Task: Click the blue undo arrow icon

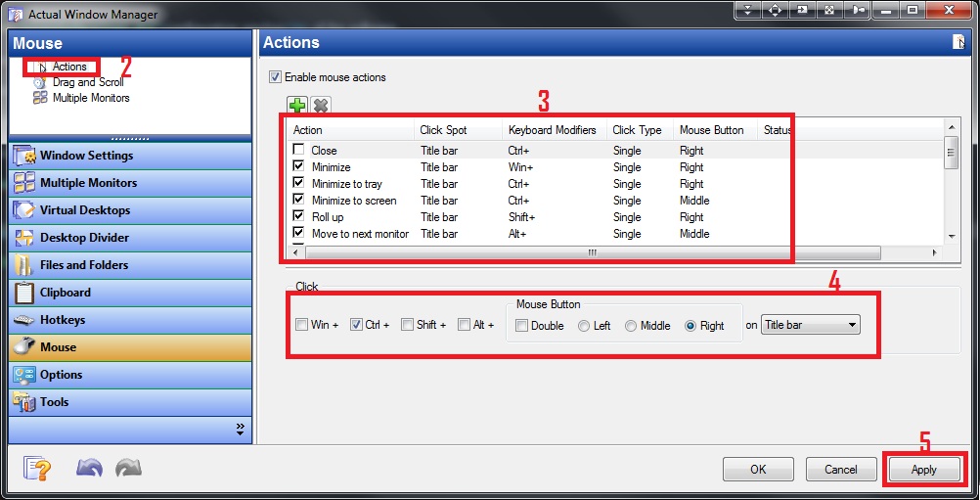Action: pyautogui.click(x=89, y=468)
